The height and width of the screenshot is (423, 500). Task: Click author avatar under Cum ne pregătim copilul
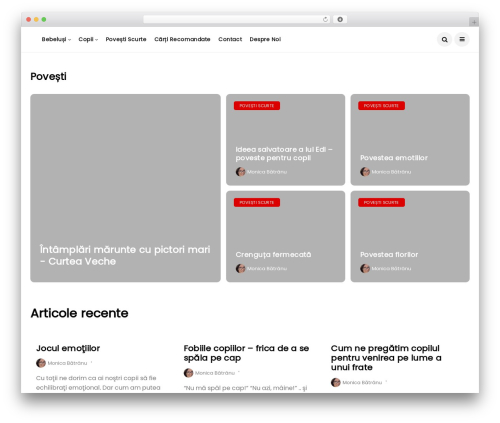click(x=336, y=382)
